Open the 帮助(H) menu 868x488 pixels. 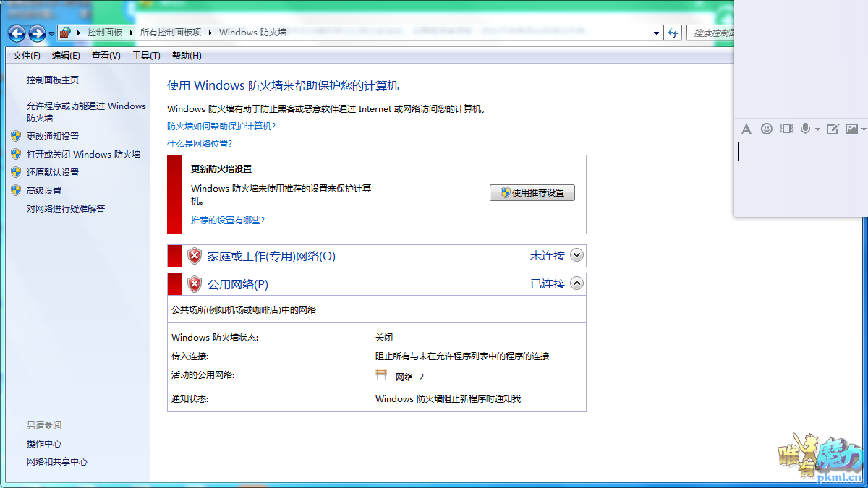187,56
